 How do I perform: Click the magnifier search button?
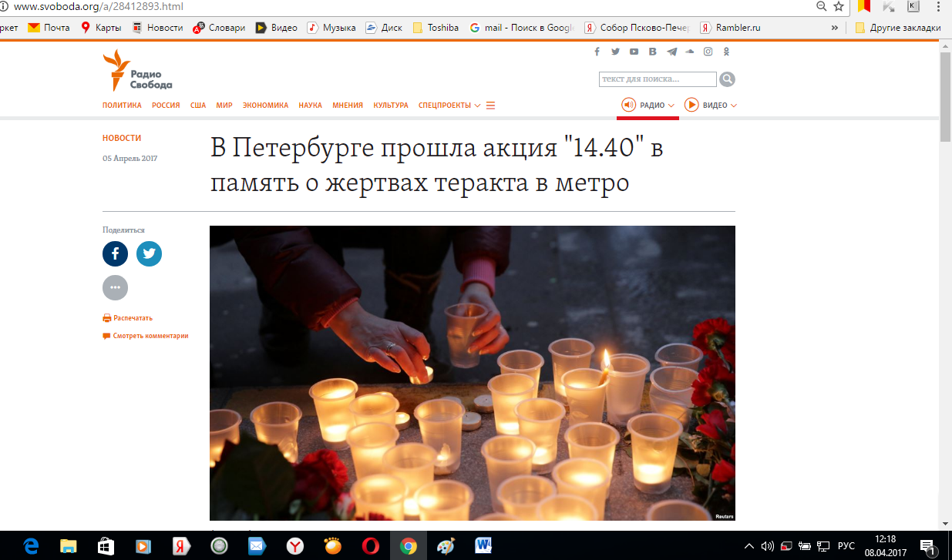pos(727,79)
